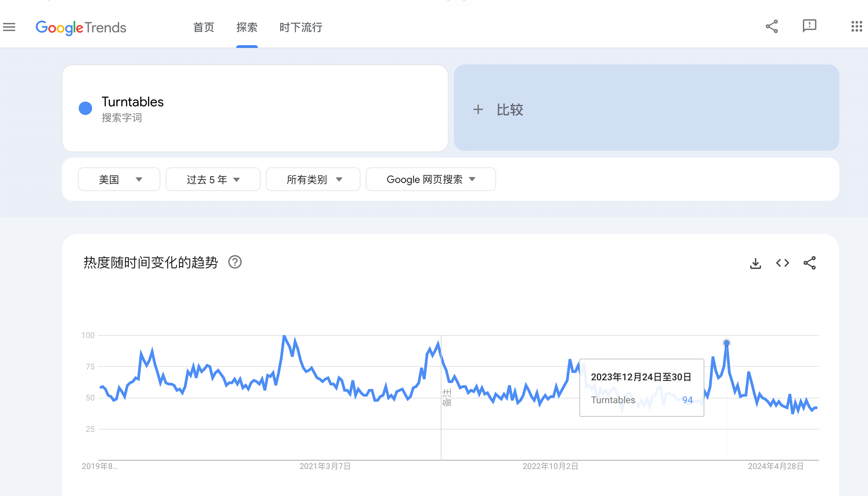The height and width of the screenshot is (496, 868).
Task: Share this Trends page via header icon
Action: [x=771, y=26]
